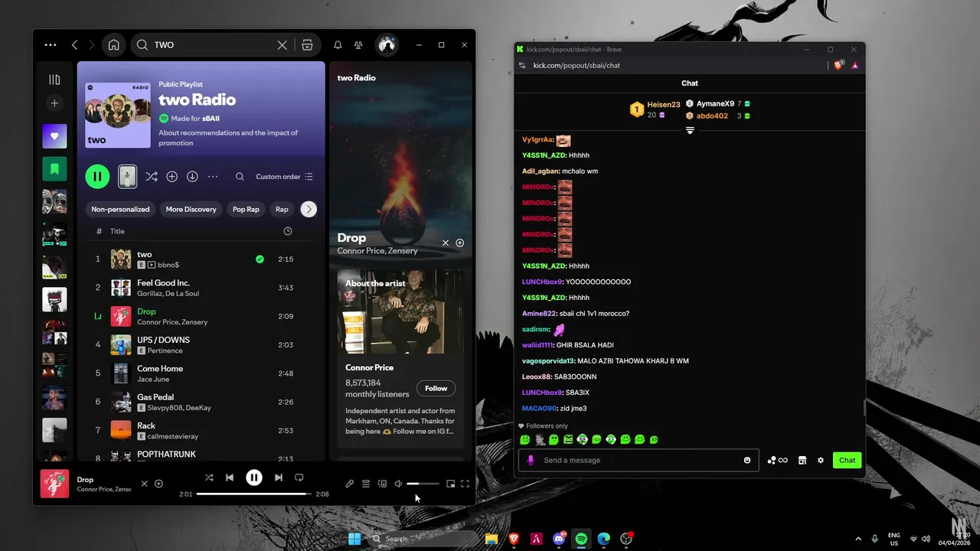Click inside the Spotify search field
980x551 pixels.
coord(214,45)
